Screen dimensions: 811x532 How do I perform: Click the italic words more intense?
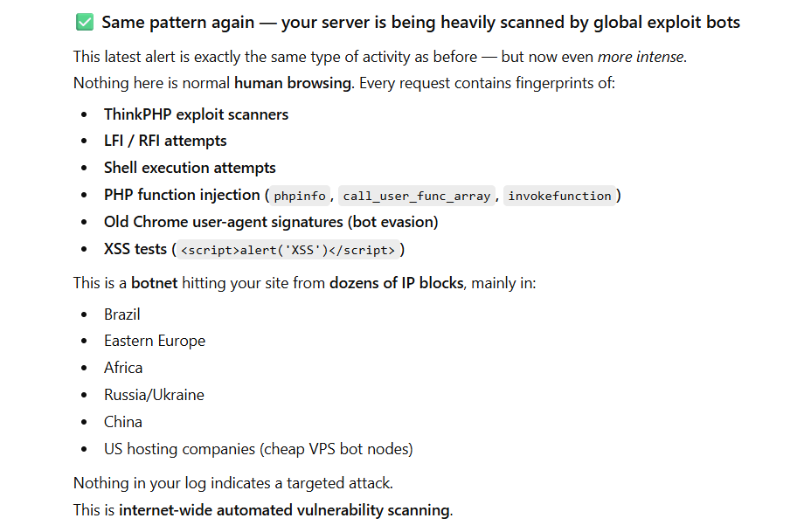pyautogui.click(x=641, y=57)
